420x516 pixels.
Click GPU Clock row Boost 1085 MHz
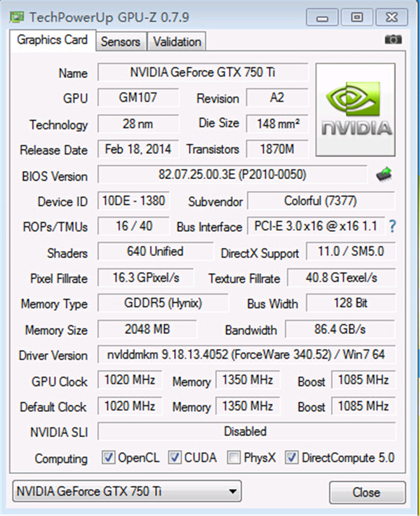point(363,380)
